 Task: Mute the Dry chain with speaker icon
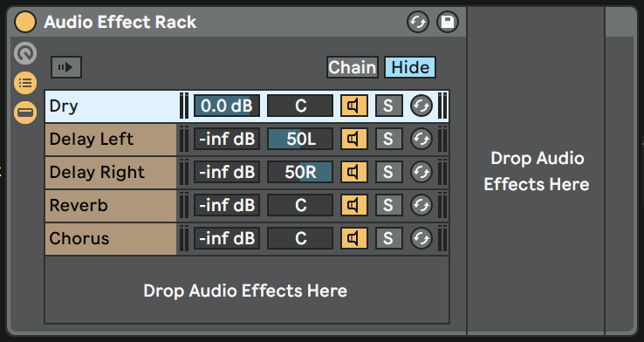tap(353, 106)
